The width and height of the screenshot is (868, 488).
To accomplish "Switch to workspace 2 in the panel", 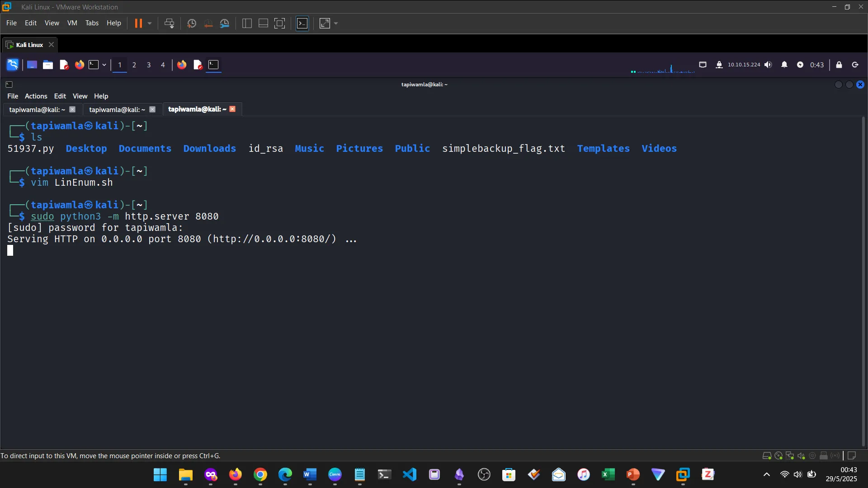I will pos(134,65).
